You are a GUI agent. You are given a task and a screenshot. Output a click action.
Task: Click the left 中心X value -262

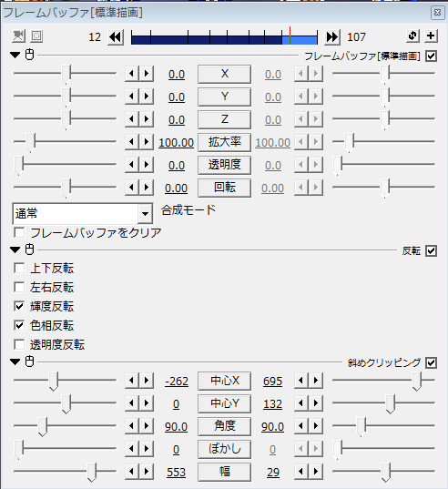177,382
